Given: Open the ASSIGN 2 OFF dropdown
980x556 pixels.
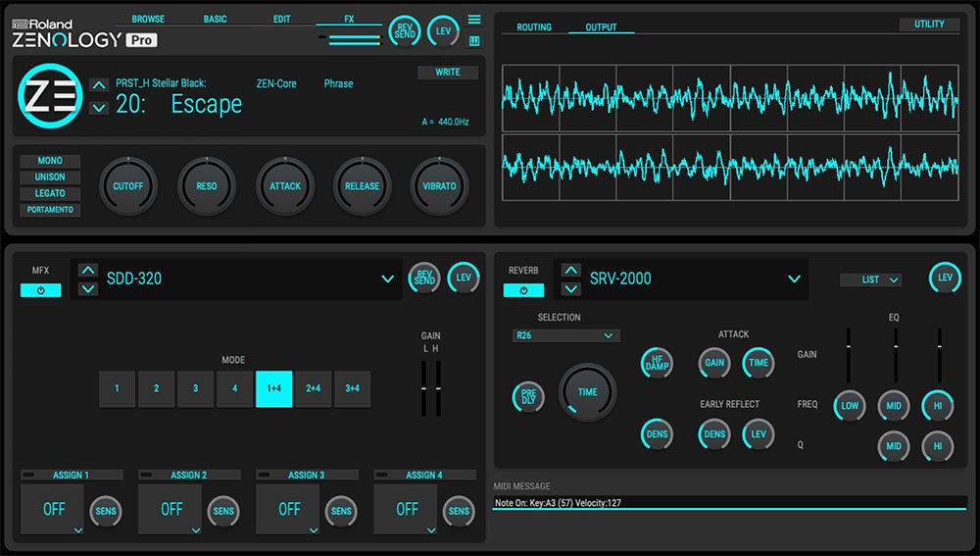Looking at the screenshot, I should 170,509.
